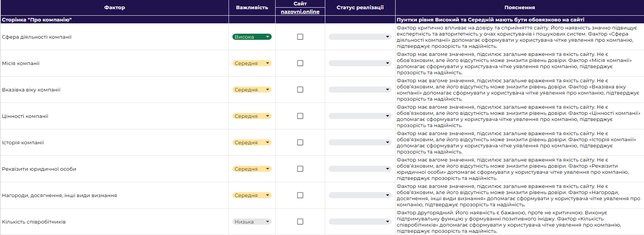Viewport: 644px width, 235px height.
Task: Open status dropdown for Цінності компанії
Action: coord(360,116)
